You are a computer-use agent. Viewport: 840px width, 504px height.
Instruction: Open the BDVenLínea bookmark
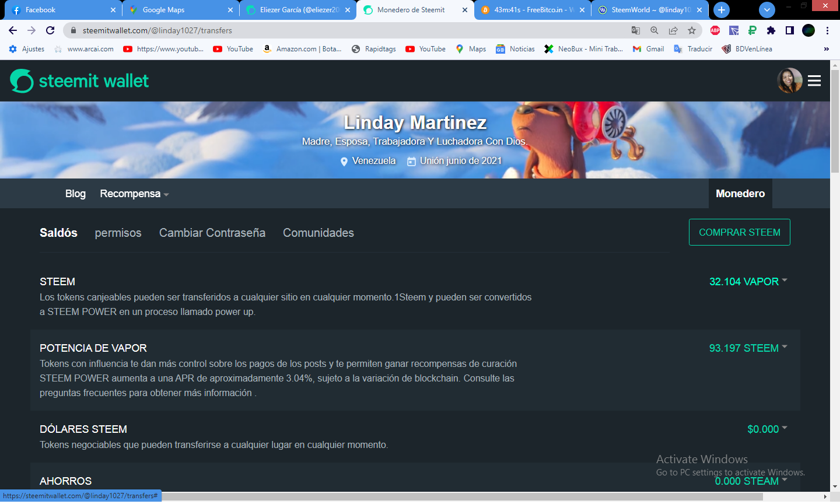747,49
